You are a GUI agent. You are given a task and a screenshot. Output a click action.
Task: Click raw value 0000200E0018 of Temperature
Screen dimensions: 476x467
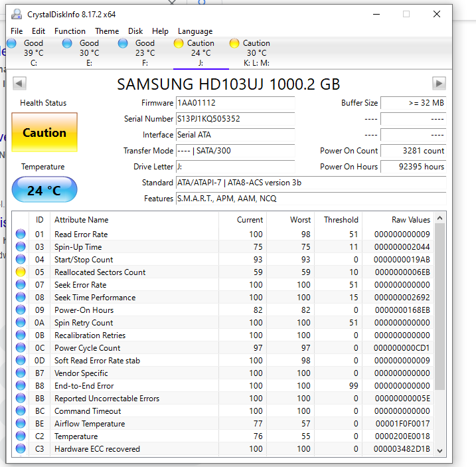(x=402, y=436)
